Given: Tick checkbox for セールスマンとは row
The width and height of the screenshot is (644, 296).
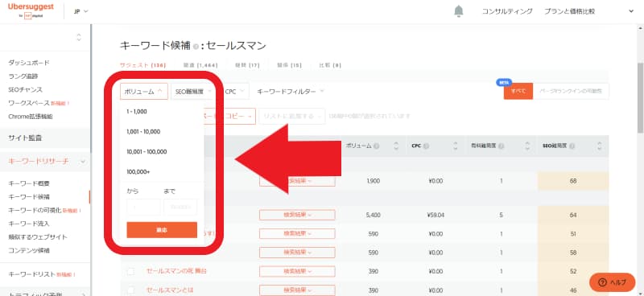Looking at the screenshot, I should pos(130,290).
